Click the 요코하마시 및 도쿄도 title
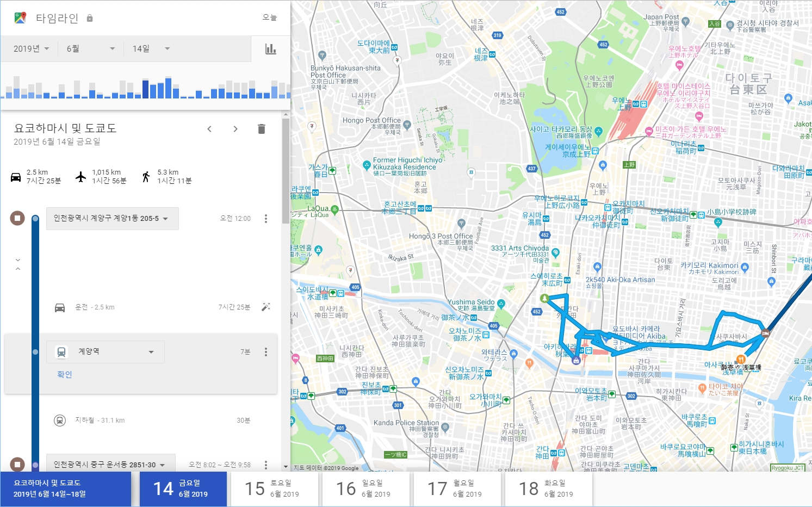Image resolution: width=812 pixels, height=507 pixels. 65,128
